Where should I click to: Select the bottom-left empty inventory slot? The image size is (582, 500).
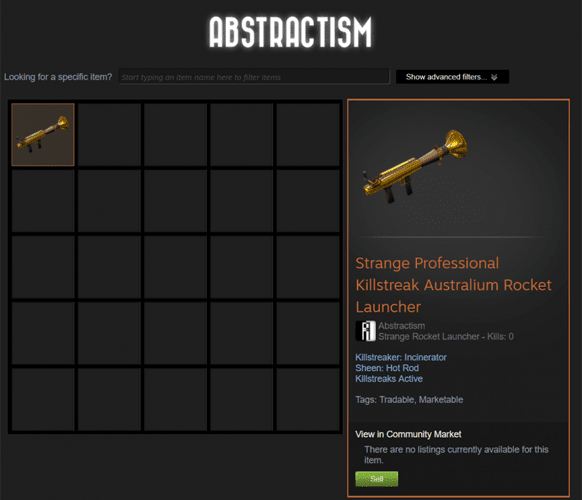[x=43, y=399]
